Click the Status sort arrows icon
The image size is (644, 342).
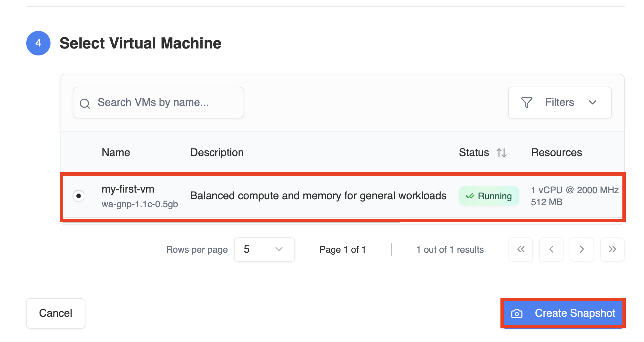(x=501, y=153)
